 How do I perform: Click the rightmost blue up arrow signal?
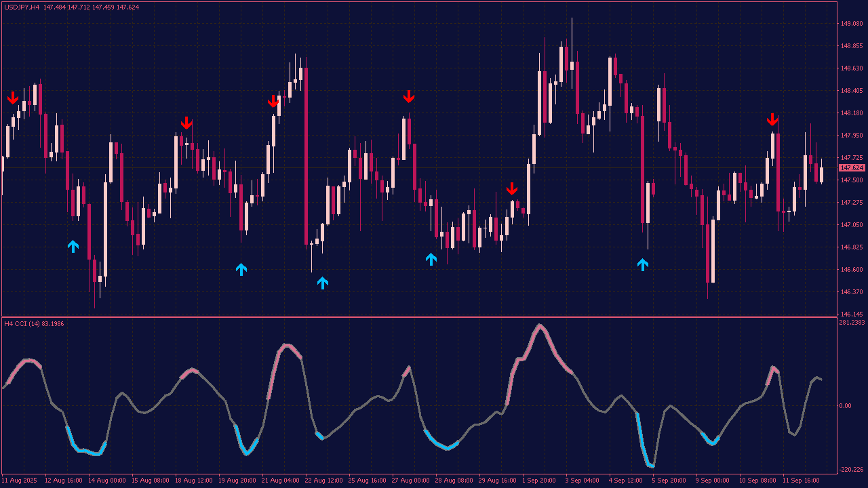[x=643, y=264]
